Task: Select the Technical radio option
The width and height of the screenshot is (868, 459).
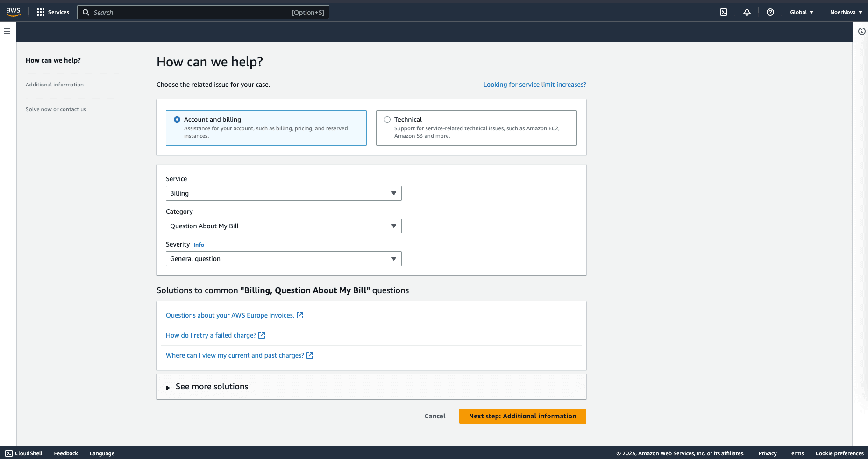Action: coord(387,120)
